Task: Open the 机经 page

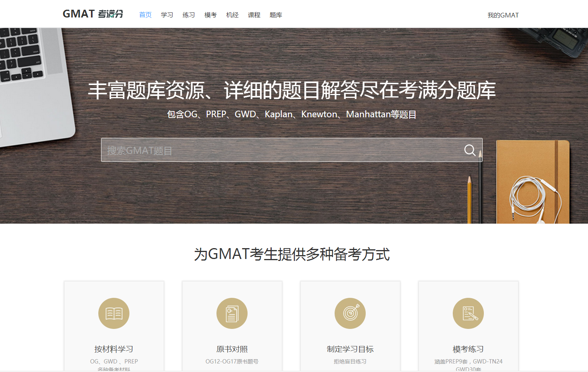Action: pos(232,15)
